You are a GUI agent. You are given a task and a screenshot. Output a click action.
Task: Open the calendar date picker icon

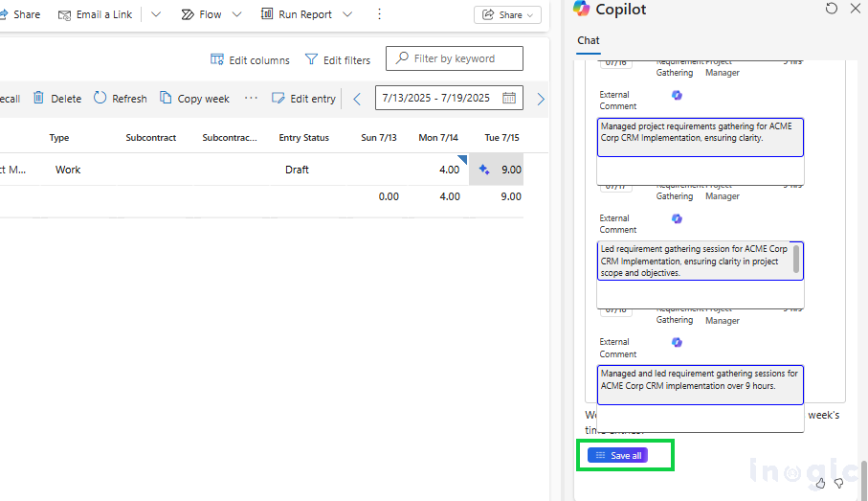(x=509, y=98)
